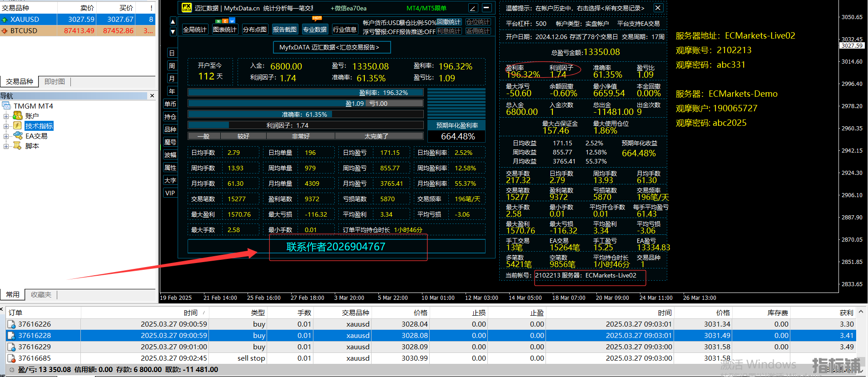
Task: Click the FX DATA logo icon
Action: click(186, 8)
